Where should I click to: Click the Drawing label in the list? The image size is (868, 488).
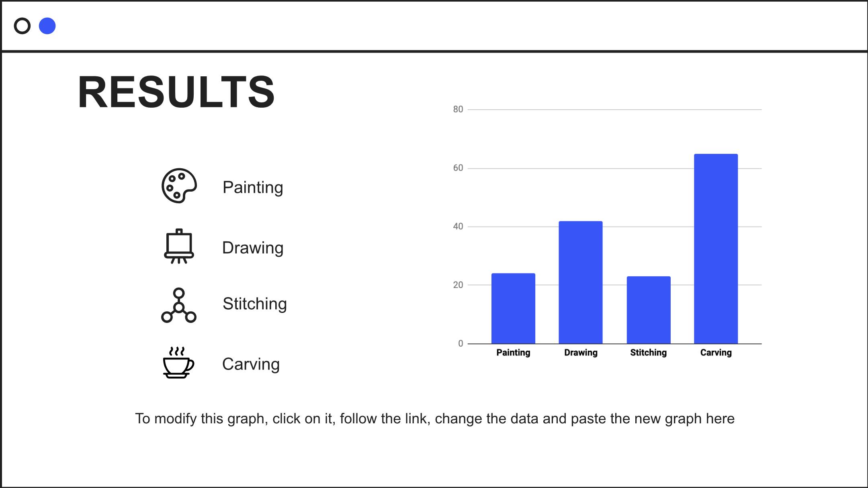pos(253,248)
